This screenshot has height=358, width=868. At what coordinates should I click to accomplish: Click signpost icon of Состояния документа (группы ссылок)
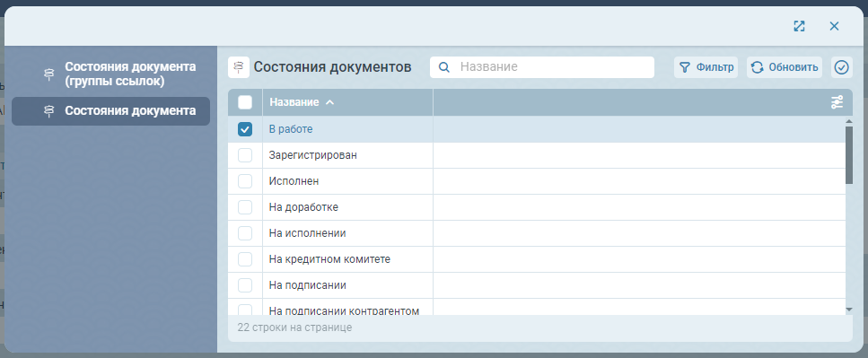(49, 74)
